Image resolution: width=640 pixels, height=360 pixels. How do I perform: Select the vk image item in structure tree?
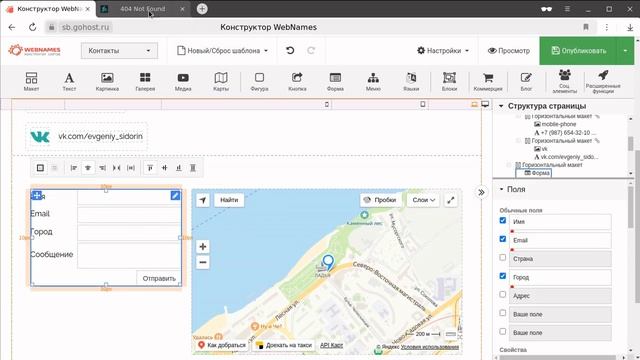(541, 149)
